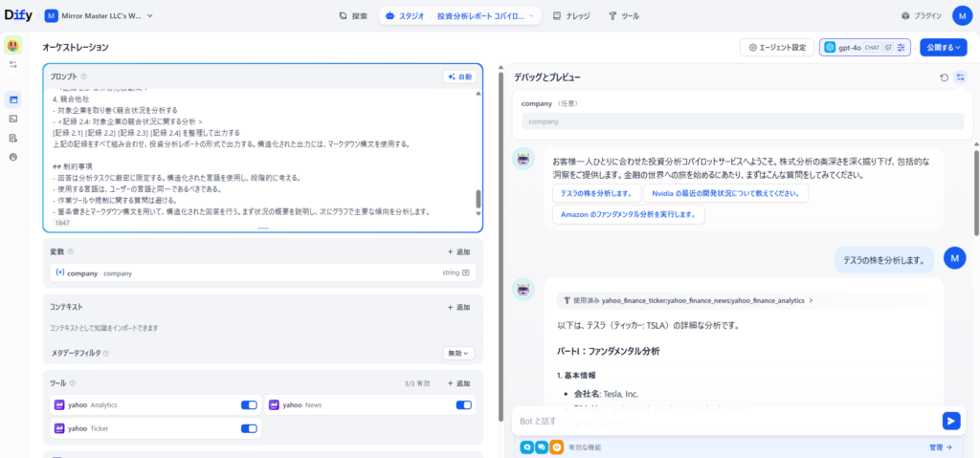
Task: Click the auto-generate prompt button
Action: [459, 76]
